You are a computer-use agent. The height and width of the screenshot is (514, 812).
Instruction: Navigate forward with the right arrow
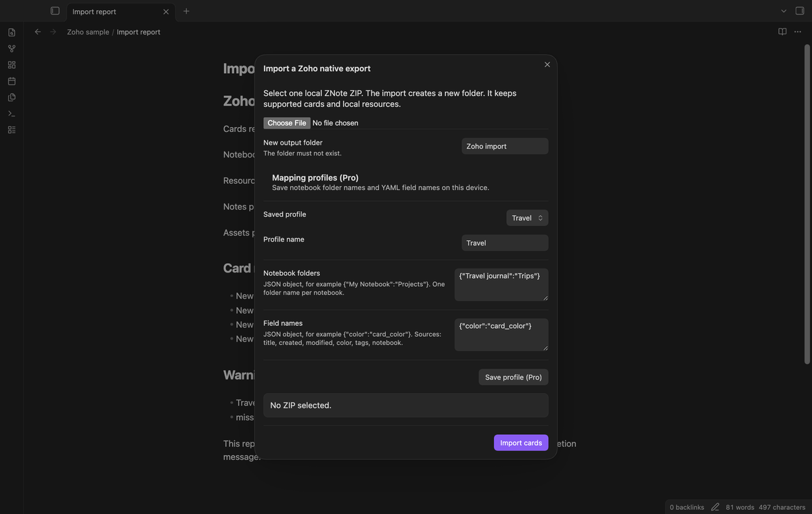tap(53, 32)
